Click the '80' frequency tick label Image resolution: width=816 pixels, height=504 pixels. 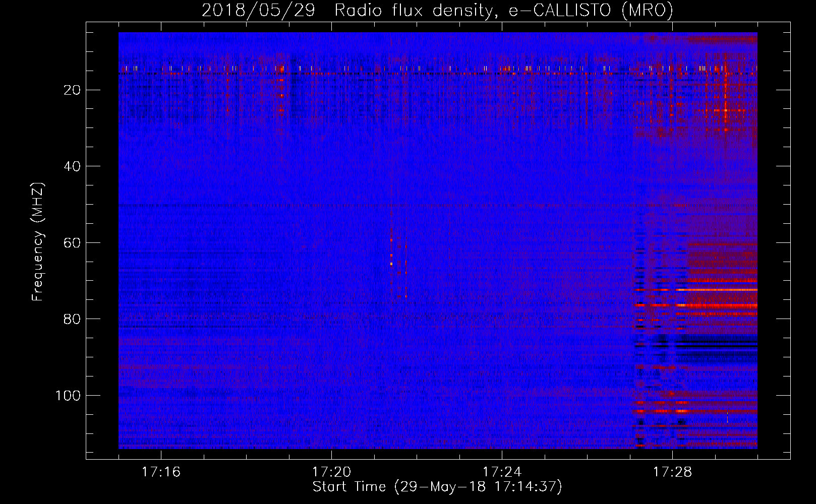72,319
